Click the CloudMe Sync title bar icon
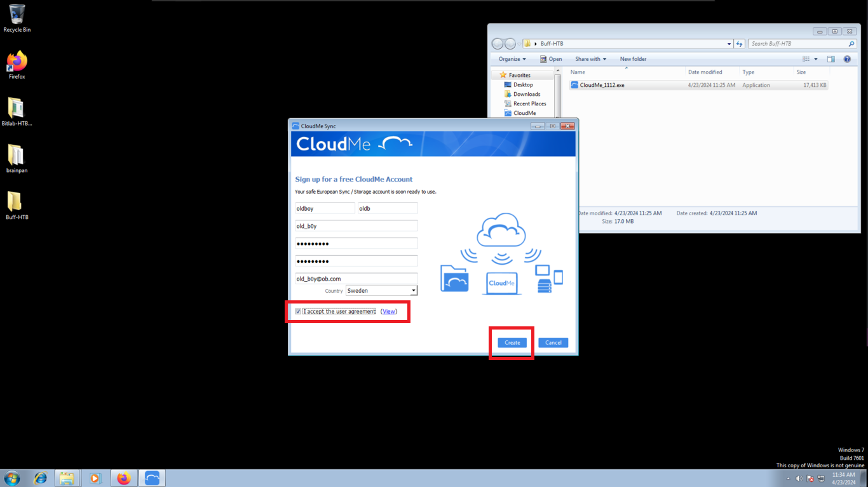The image size is (868, 487). 295,126
